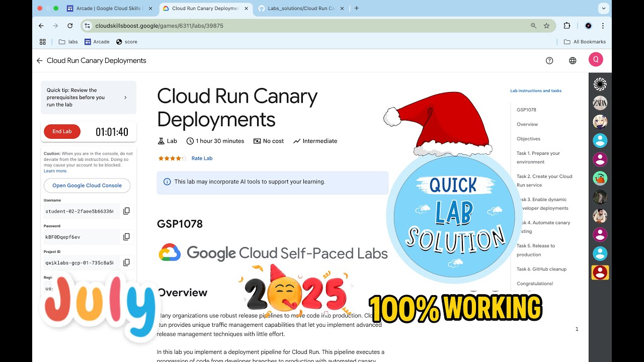Open the site information icon in address bar
644x362 pixels.
87,26
